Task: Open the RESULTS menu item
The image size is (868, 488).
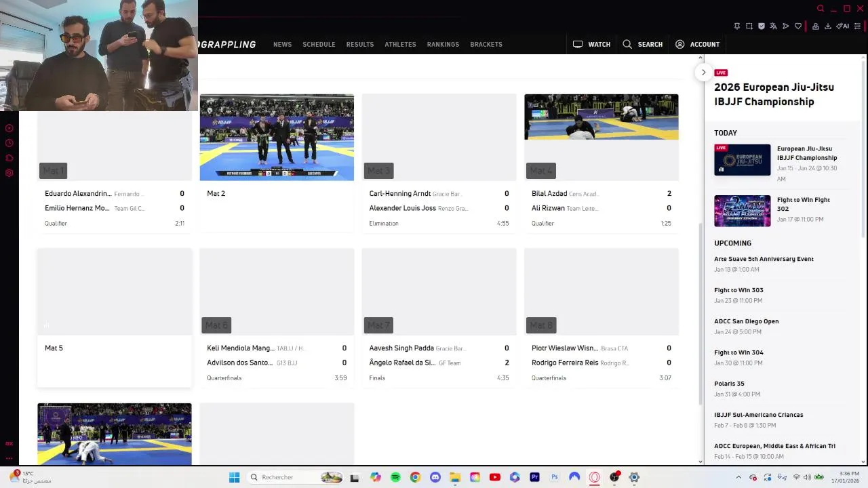Action: 359,44
